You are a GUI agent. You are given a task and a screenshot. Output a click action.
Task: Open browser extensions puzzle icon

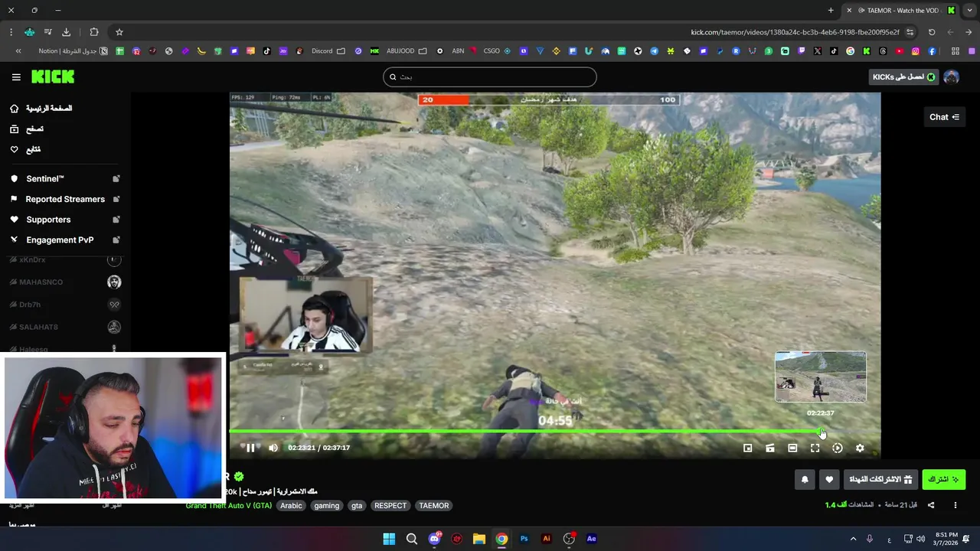point(94,32)
